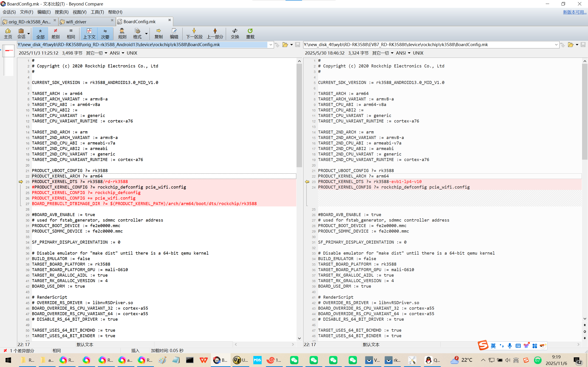Expand left ANSI encoding dropdown
The image size is (588, 367).
[x=123, y=53]
